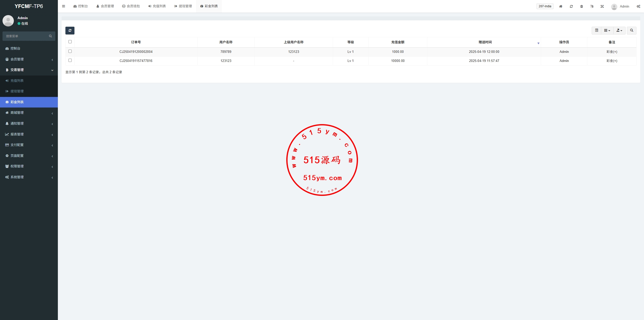644x320 pixels.
Task: Check the row for order CJ2504191200002004
Action: [x=70, y=51]
